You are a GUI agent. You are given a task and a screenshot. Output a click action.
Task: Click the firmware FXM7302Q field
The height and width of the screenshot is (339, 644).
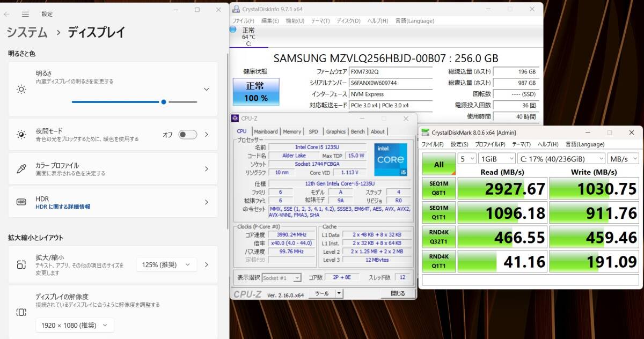point(391,71)
